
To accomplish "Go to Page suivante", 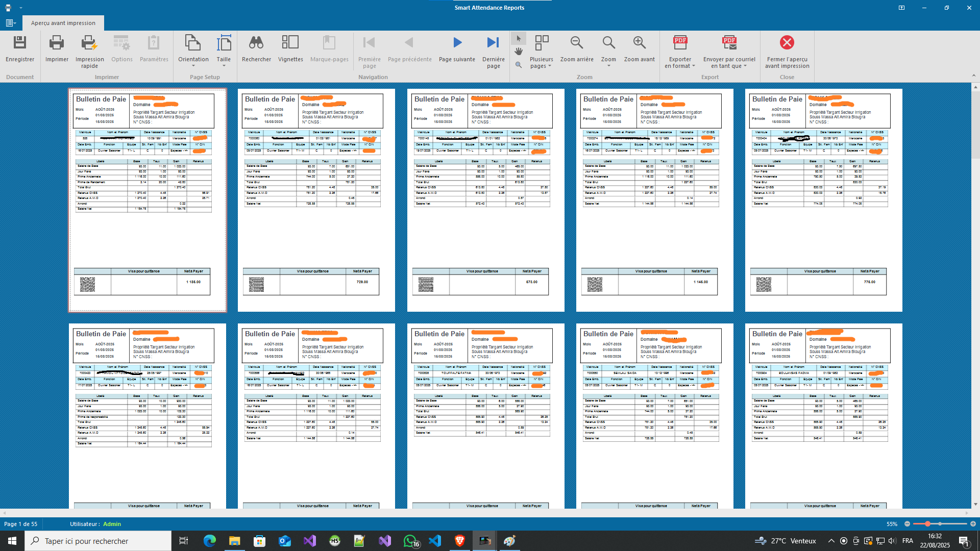I will [457, 43].
